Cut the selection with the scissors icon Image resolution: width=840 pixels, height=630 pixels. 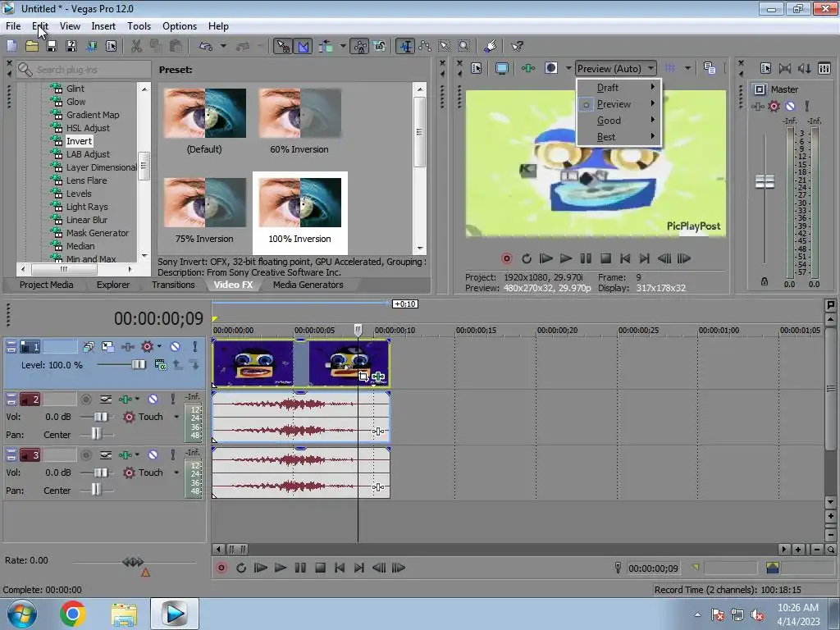tap(137, 46)
